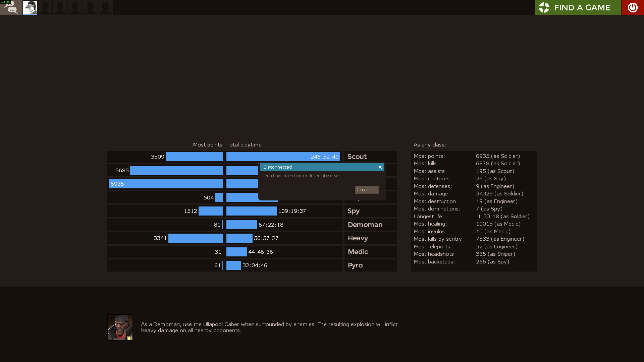Click the 'Most points: 6935 (as Soldier)' stat
Viewport: 644px width, 362px height.
click(467, 156)
